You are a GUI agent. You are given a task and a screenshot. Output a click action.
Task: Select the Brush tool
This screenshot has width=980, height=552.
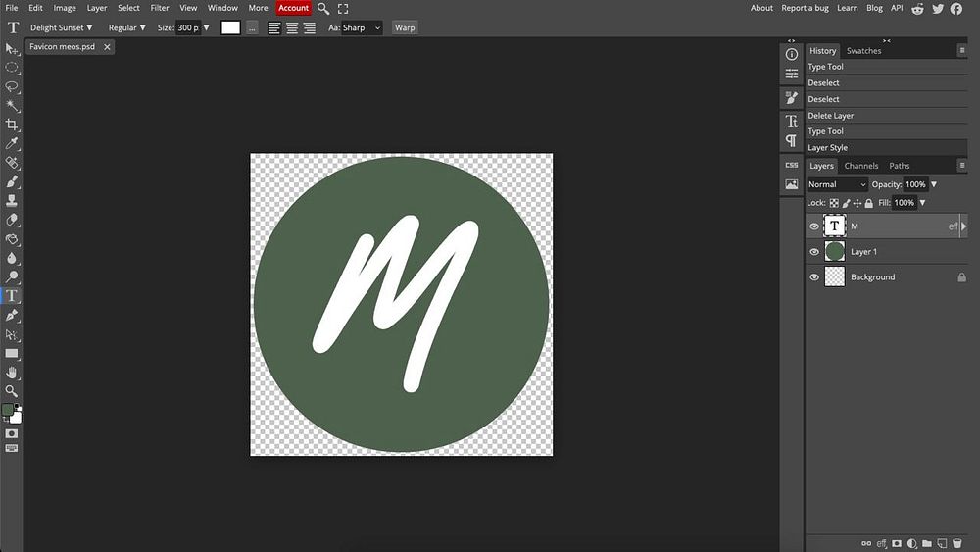click(x=11, y=181)
